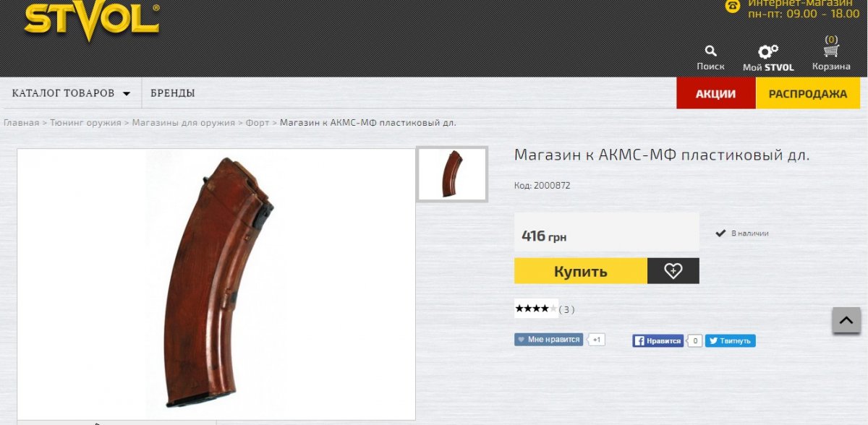
Task: Open the large magazine product image
Action: coord(216,284)
